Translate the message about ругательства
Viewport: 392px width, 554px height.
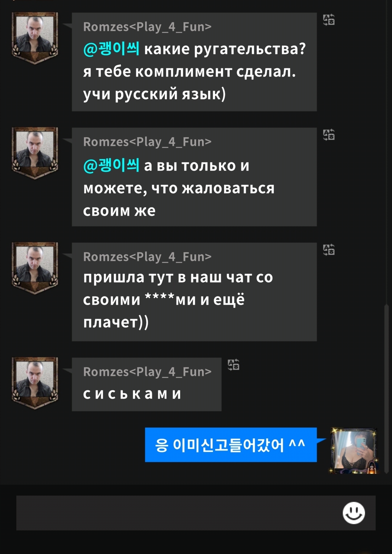pos(329,20)
